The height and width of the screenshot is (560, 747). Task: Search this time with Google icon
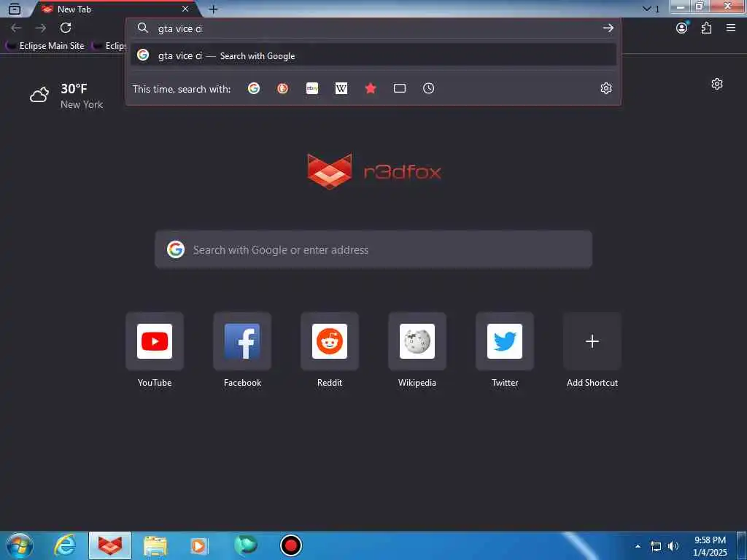254,88
